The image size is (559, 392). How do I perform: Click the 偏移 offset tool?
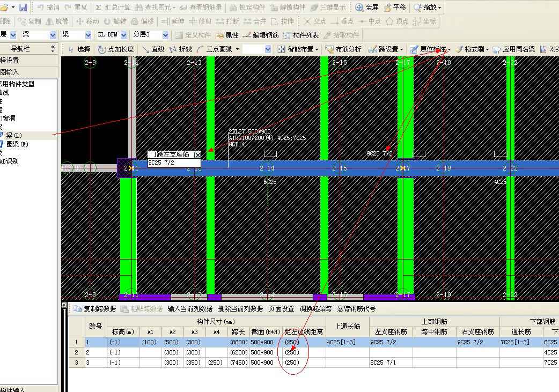142,21
